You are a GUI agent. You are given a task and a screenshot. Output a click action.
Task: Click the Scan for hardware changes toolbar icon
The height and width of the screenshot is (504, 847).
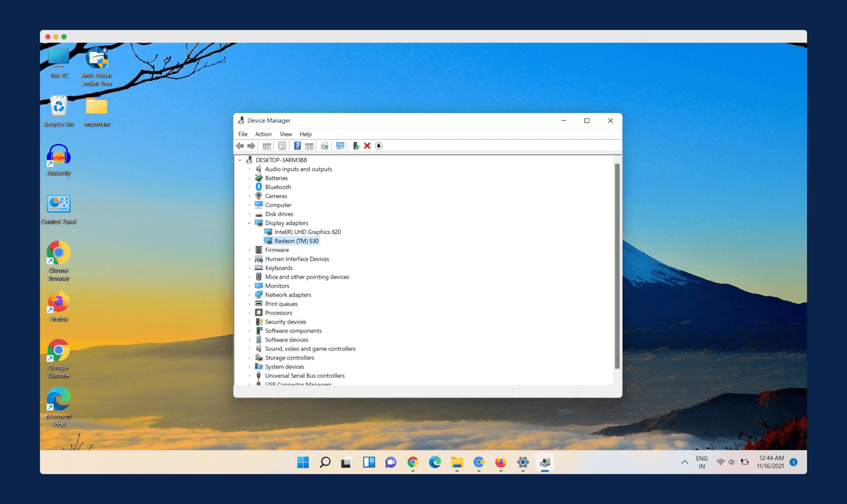coord(340,146)
